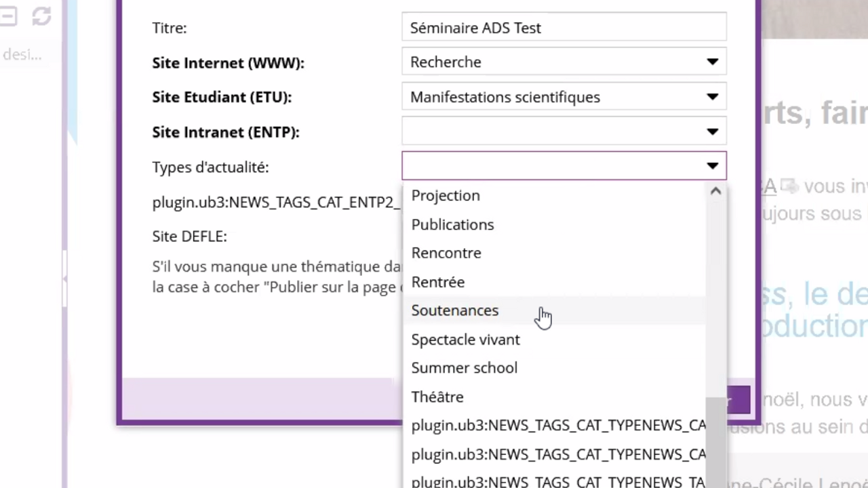Open the Site Internet (WWW) dropdown arrow

tap(712, 62)
